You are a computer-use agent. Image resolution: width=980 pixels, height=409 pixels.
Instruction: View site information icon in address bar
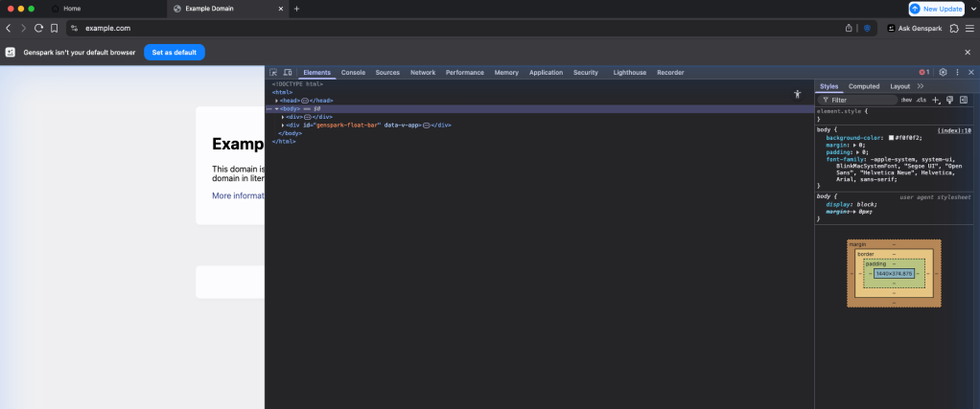[75, 28]
